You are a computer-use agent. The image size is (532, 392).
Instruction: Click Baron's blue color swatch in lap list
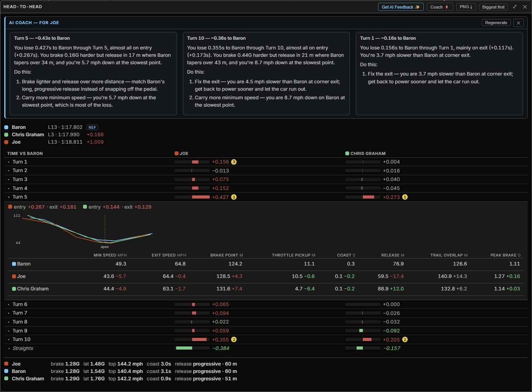pyautogui.click(x=6, y=127)
